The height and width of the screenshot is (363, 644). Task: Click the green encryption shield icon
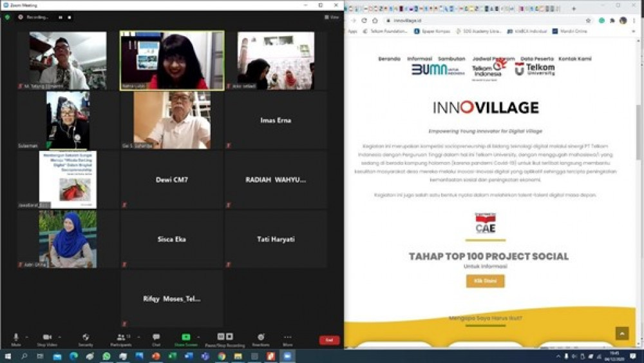click(x=7, y=17)
